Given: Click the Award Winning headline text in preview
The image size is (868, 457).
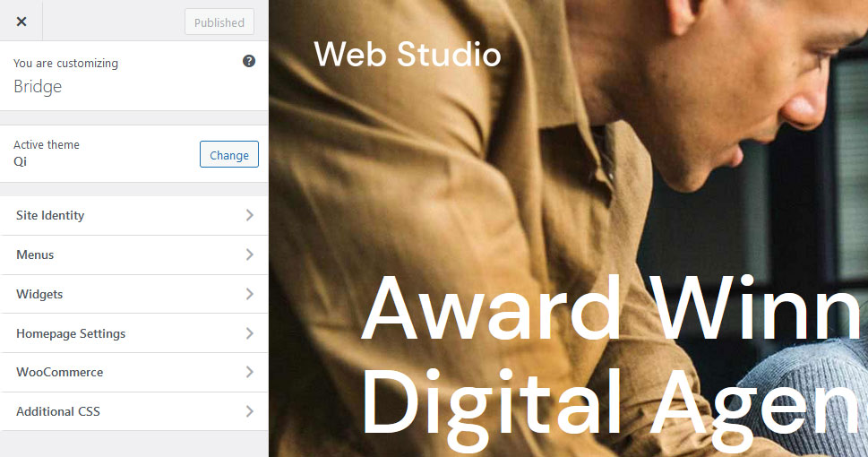Looking at the screenshot, I should 614,308.
